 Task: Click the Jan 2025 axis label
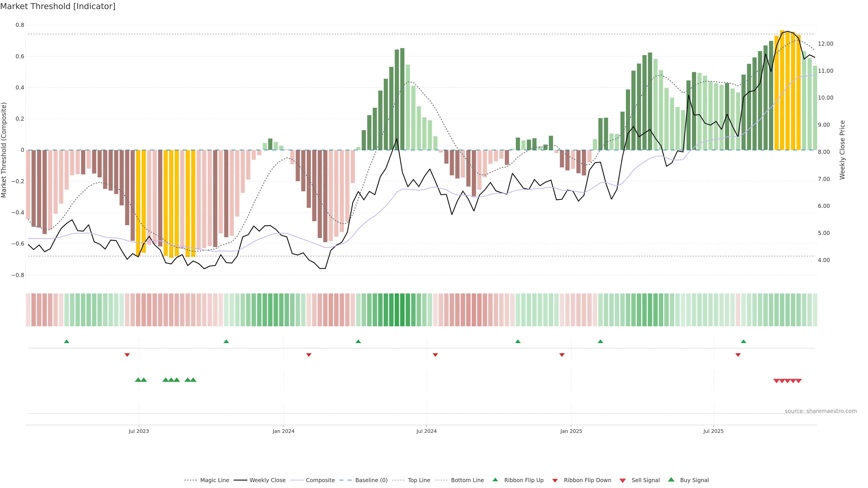(571, 431)
